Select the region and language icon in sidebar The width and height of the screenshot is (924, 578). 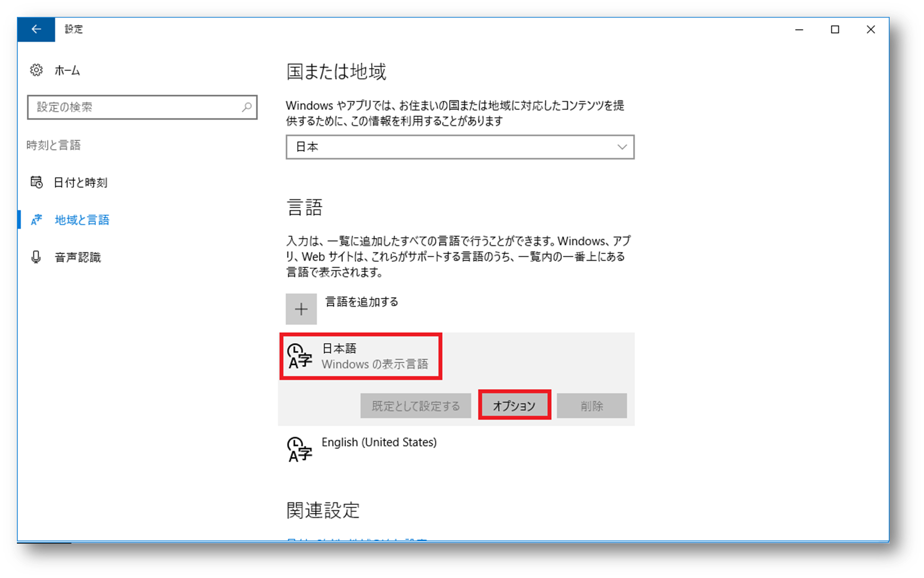[36, 220]
